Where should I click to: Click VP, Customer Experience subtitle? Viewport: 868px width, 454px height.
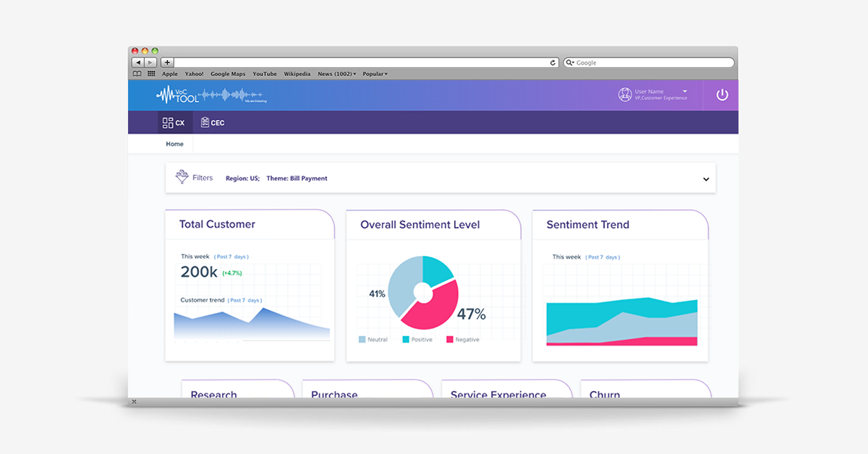point(660,98)
